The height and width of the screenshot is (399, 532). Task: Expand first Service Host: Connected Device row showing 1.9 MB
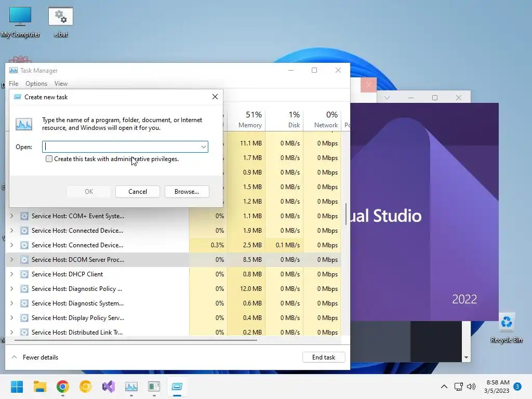click(x=11, y=230)
